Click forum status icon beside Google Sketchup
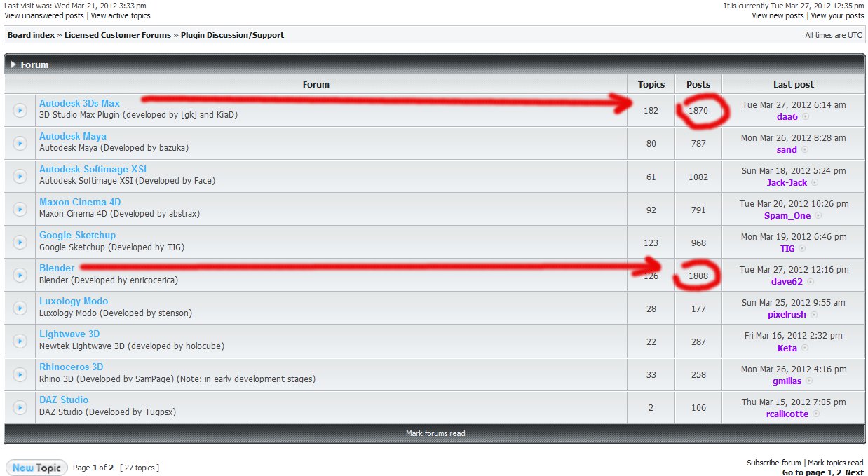868x476 pixels. click(20, 242)
